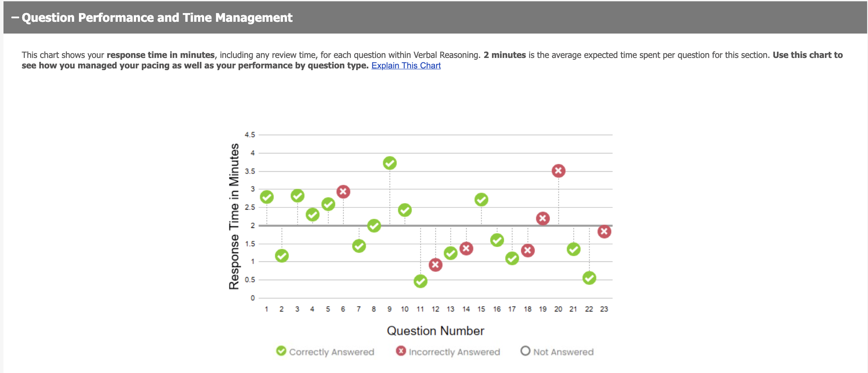Click the correct-answer marker for question 9
868x373 pixels.
(x=390, y=163)
